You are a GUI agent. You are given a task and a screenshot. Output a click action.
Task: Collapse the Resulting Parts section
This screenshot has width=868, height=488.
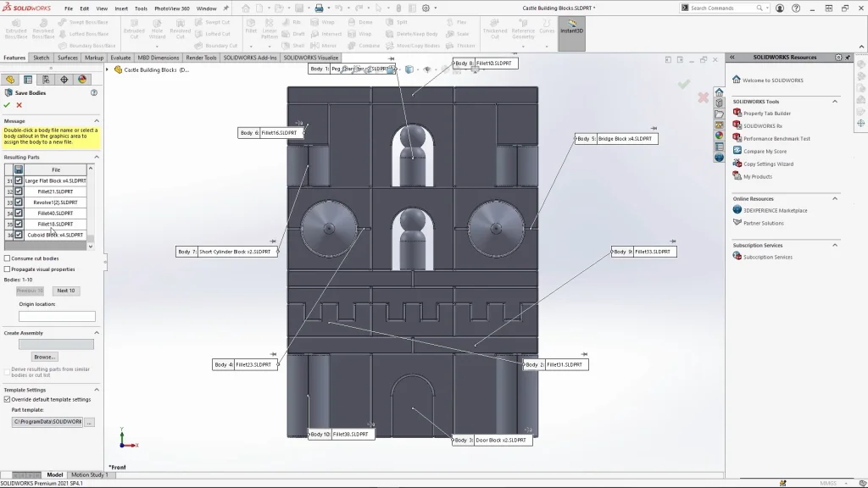[x=96, y=157]
